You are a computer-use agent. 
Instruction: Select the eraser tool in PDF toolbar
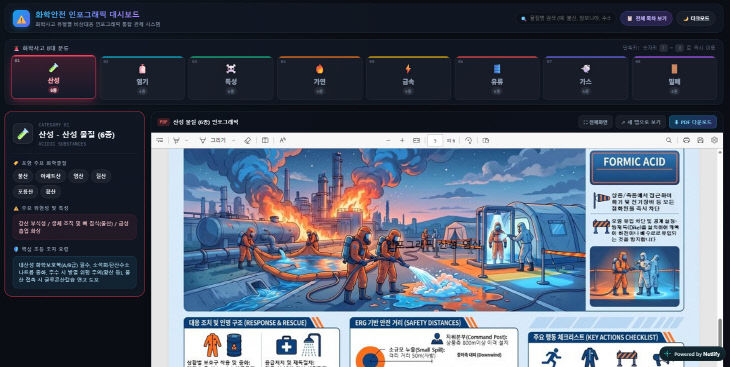(x=247, y=140)
